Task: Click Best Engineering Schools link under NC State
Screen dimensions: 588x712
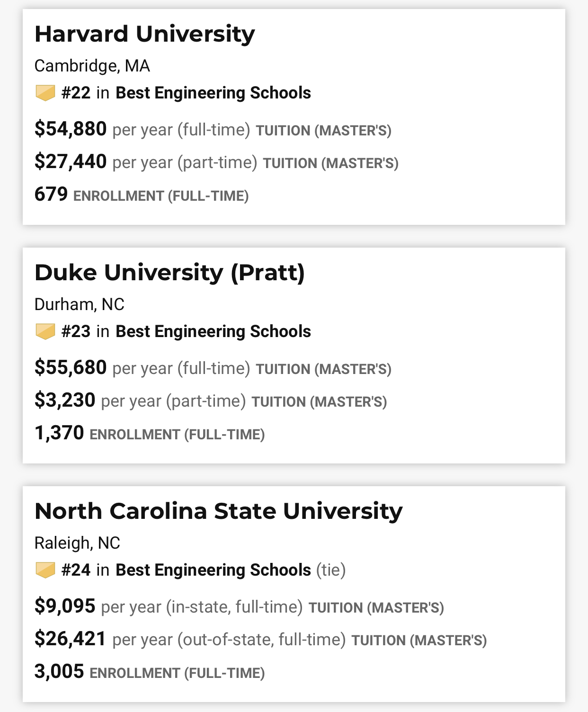Action: [x=213, y=570]
